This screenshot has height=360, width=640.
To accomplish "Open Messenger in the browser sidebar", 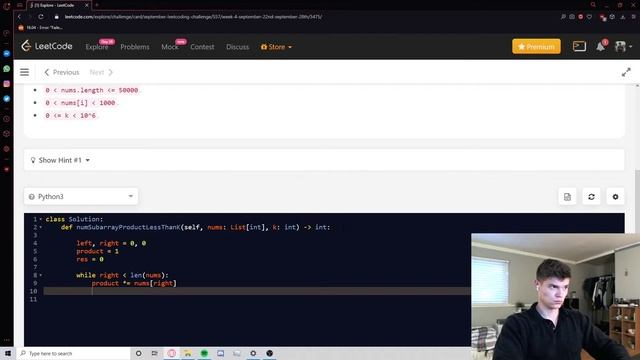I will pos(7,53).
